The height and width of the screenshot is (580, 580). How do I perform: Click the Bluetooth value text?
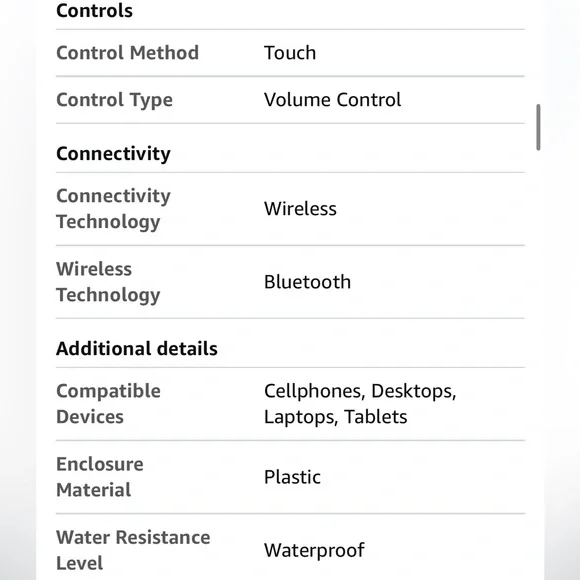(x=307, y=282)
